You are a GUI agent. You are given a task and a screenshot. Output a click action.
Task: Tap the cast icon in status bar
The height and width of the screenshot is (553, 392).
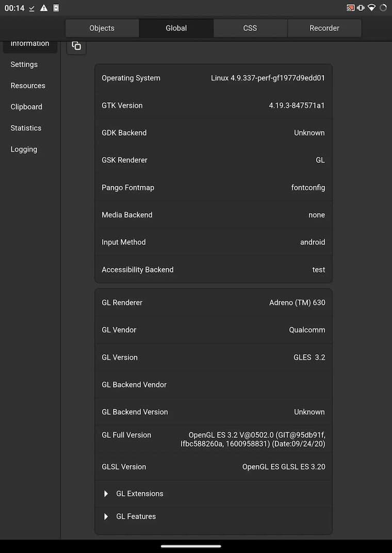[x=351, y=8]
